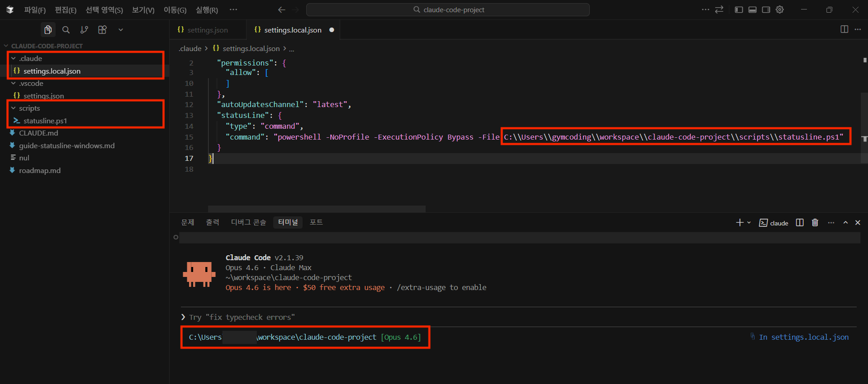
Task: Expand more activity bar views chevron
Action: pos(120,30)
